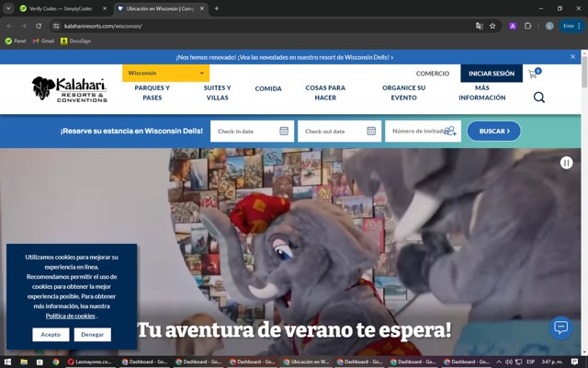Bookmark this page with the star icon
Viewport: 588px width, 368px height.
tap(492, 26)
